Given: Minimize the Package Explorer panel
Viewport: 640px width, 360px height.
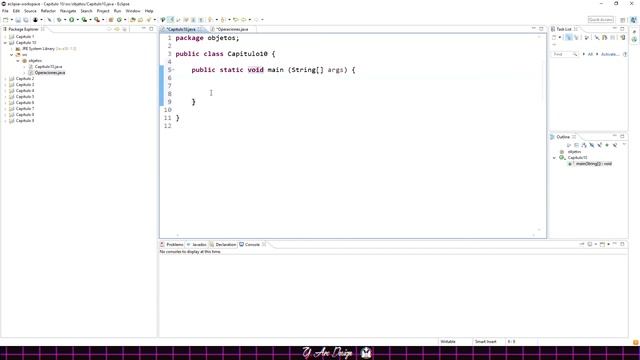Looking at the screenshot, I should [x=143, y=29].
